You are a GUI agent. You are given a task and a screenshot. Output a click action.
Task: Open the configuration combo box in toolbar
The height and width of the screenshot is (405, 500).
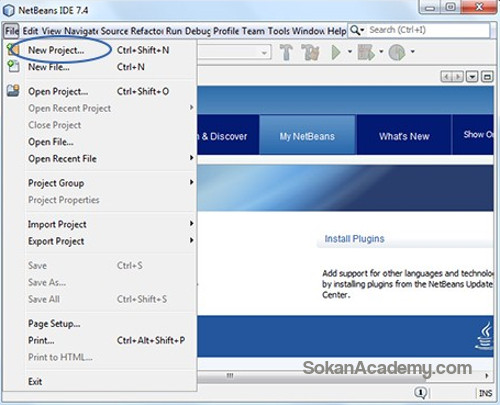click(234, 52)
